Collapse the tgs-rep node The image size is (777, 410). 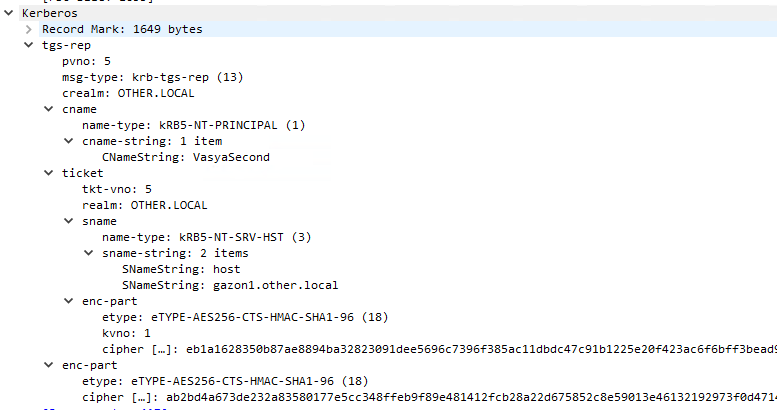pos(29,45)
